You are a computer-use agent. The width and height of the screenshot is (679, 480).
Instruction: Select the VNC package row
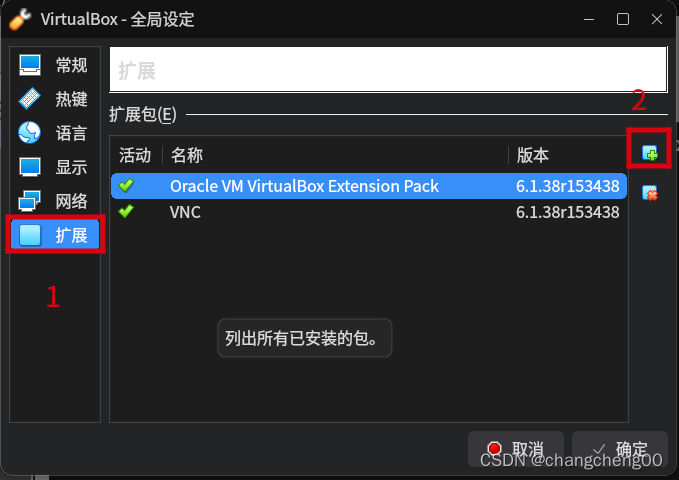(x=369, y=212)
